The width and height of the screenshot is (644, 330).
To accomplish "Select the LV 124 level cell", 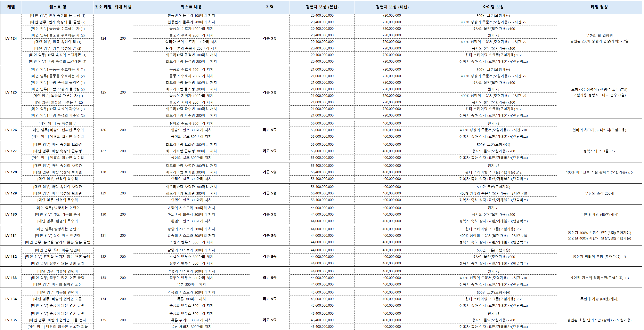I will [11, 39].
